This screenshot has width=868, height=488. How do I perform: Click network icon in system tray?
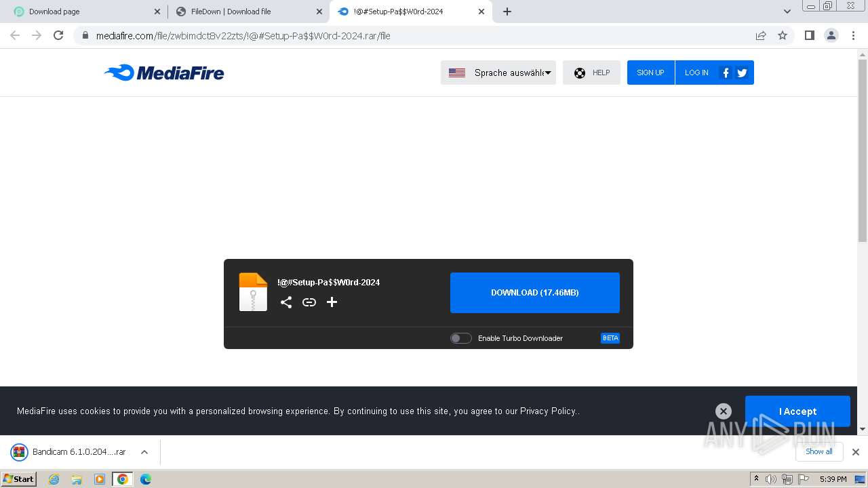(787, 479)
